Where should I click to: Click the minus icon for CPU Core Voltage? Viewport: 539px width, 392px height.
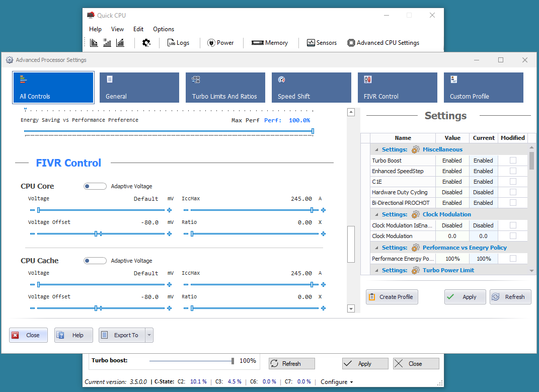coord(32,210)
